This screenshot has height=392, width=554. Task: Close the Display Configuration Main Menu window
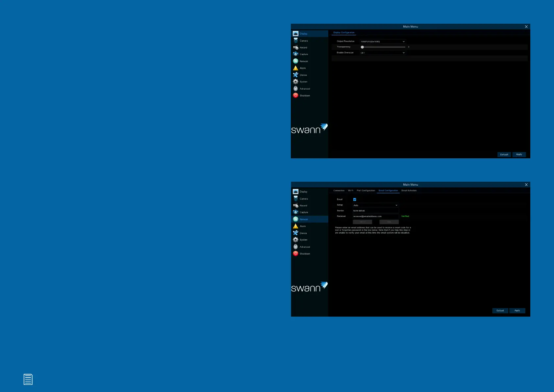coord(526,27)
